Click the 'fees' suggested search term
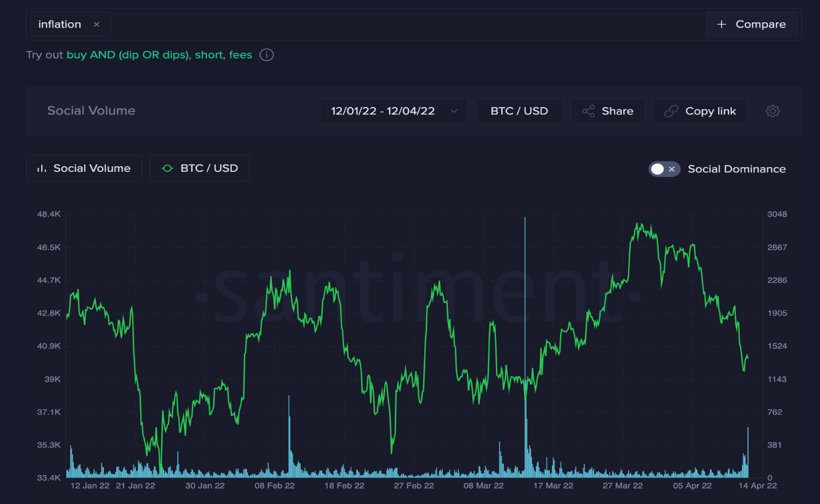This screenshot has height=504, width=820. (241, 55)
